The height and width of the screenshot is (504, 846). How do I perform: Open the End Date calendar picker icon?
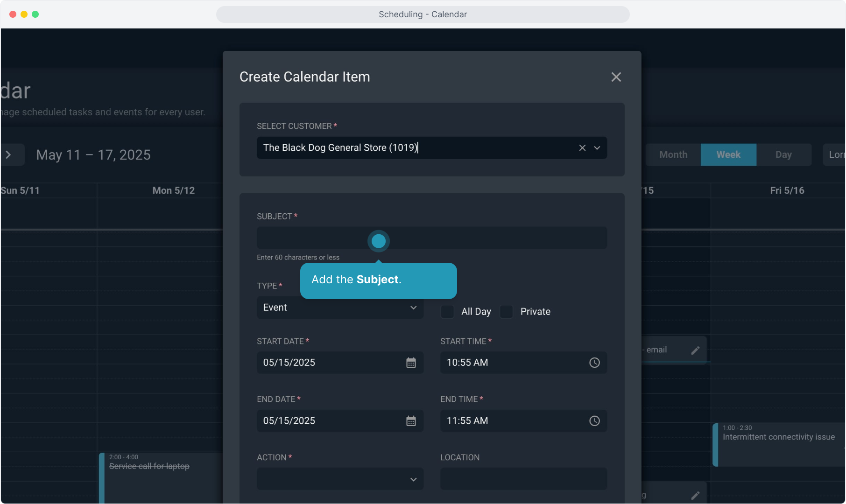coord(411,421)
